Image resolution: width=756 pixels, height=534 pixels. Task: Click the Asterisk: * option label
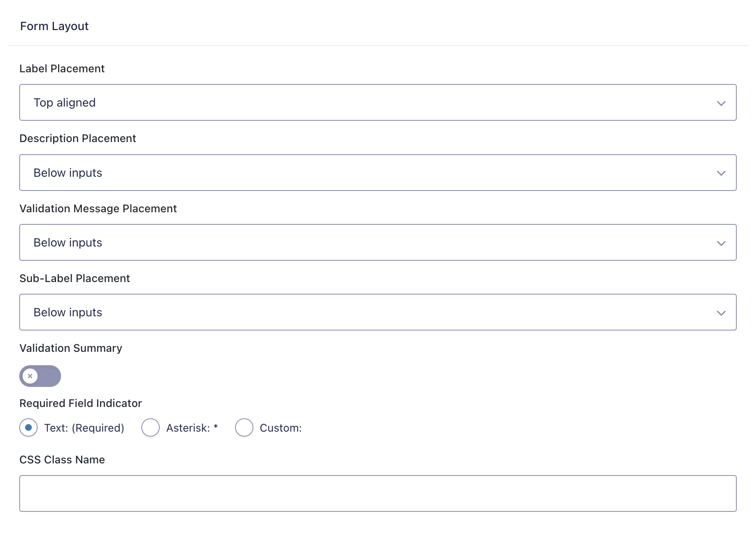click(192, 428)
